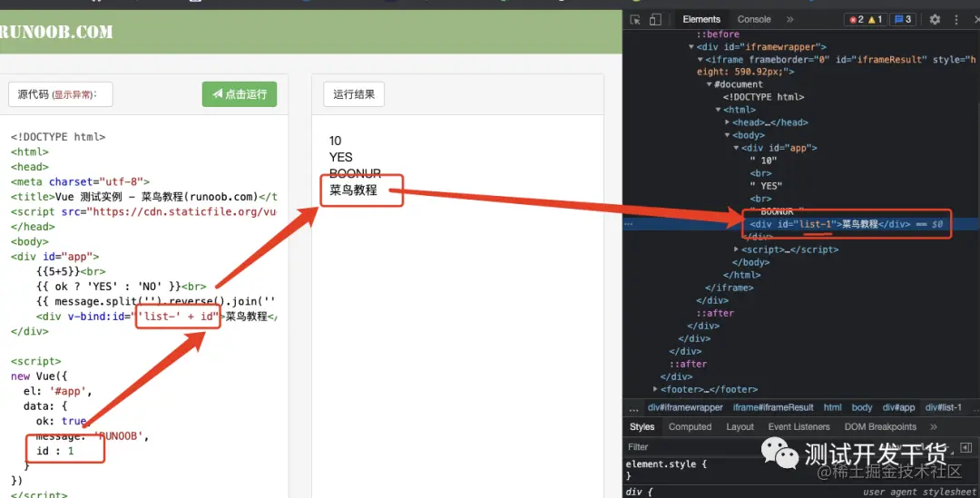Select the ::before pseudo-element row
The height and width of the screenshot is (498, 980).
coord(718,34)
